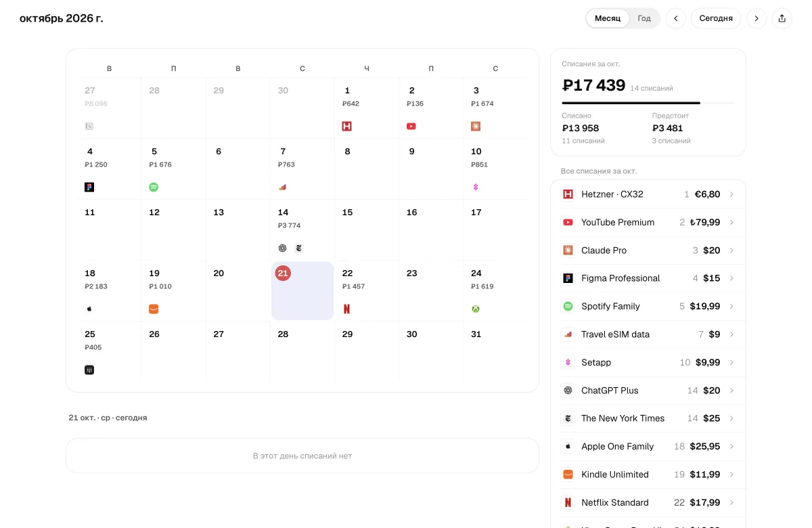Expand the Claude Pro row chevron
The width and height of the screenshot is (812, 528).
click(731, 250)
